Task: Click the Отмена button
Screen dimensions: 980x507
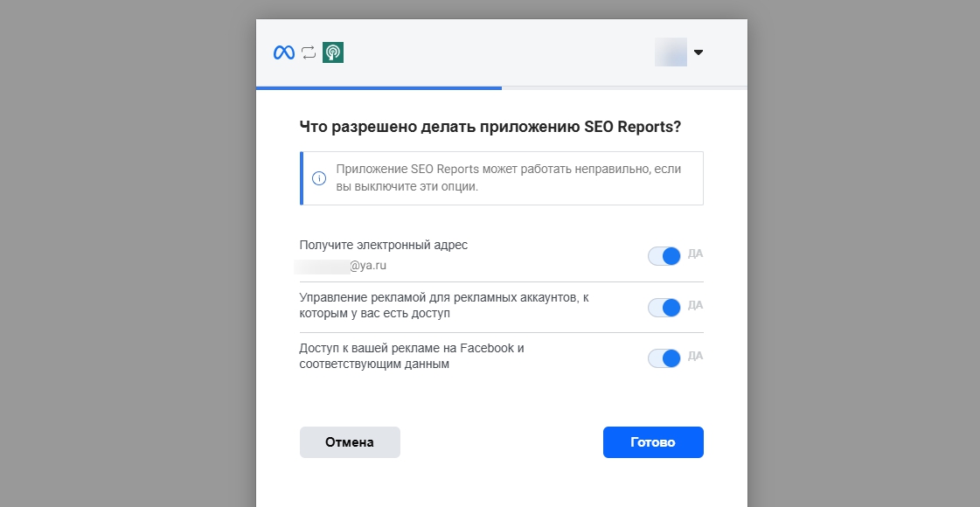Action: 350,442
